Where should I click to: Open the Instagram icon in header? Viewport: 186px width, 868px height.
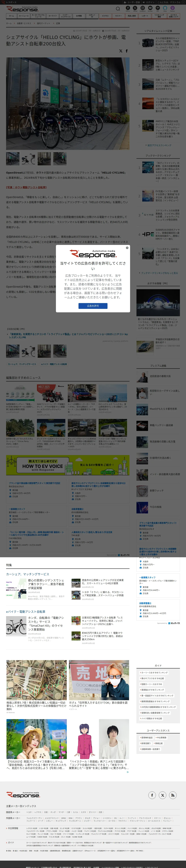[x=142, y=8]
